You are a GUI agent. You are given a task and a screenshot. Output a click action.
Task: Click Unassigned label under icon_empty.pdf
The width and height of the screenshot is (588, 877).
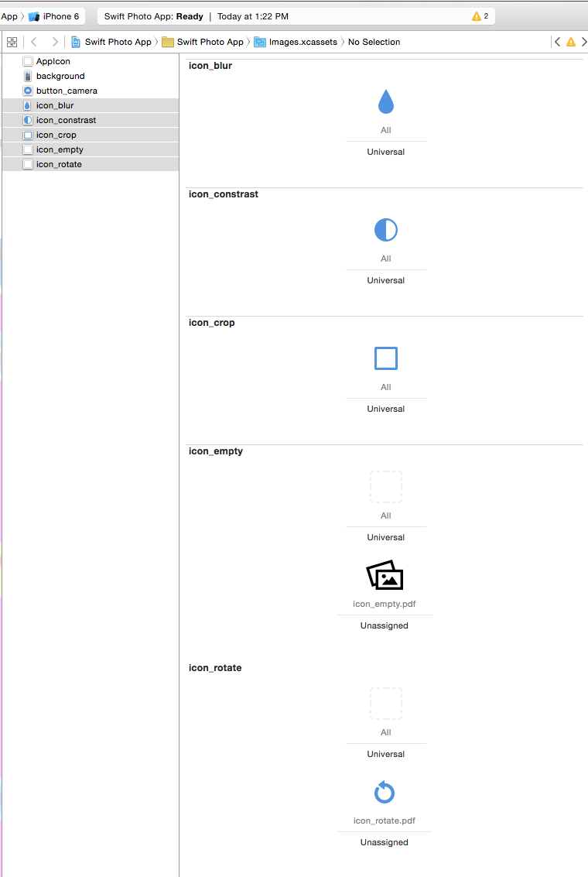(384, 625)
